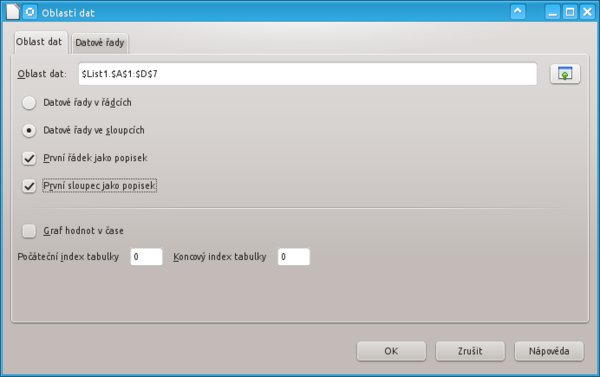Confirm the dialog with OK

[391, 351]
